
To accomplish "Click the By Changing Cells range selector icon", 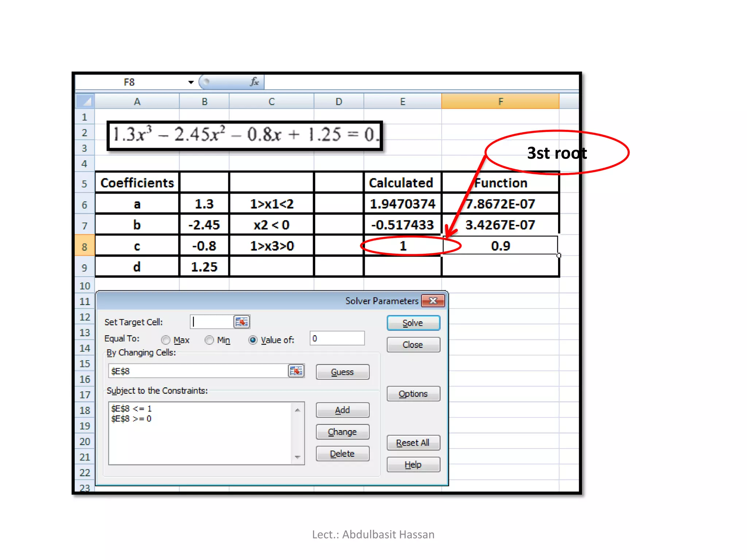I will (296, 371).
